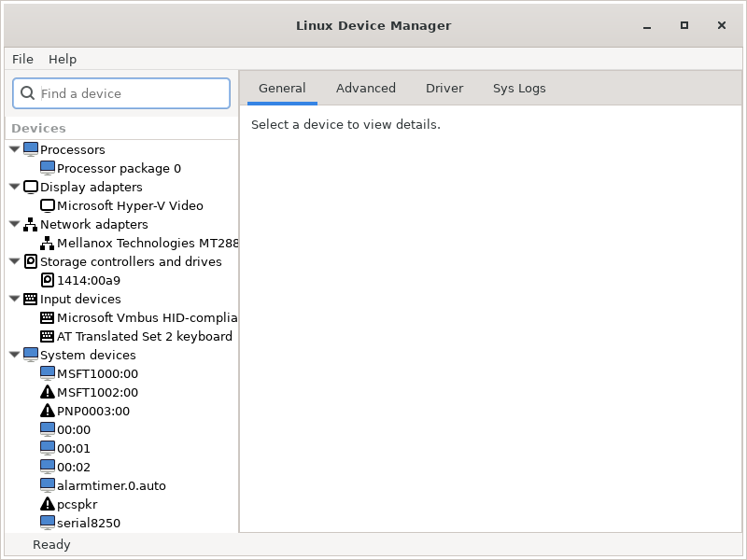Select the AT Translated Set 2 keyboard label
This screenshot has width=747, height=560.
[145, 336]
